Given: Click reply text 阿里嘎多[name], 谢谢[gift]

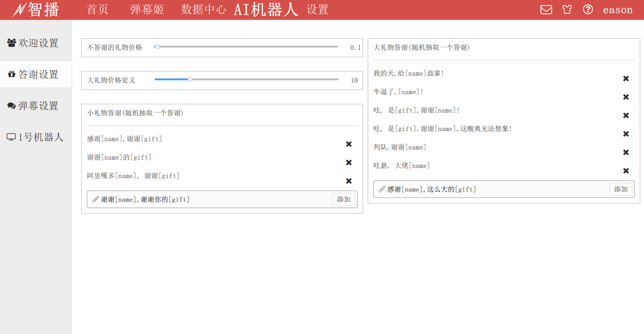Looking at the screenshot, I should point(134,176).
